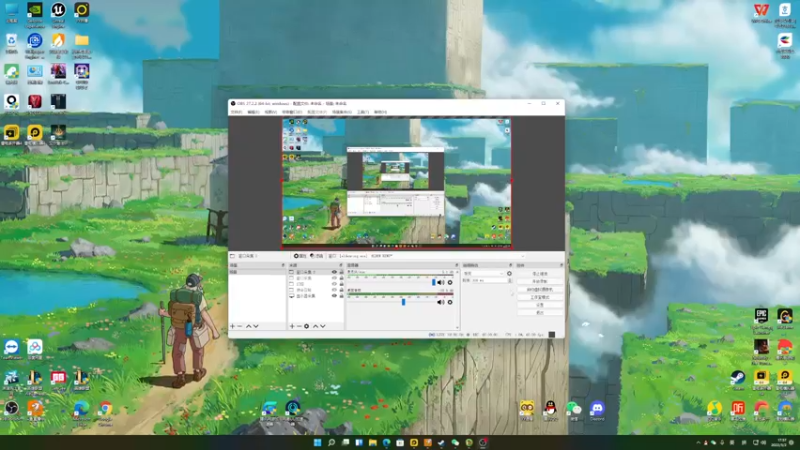This screenshot has width=800, height=450.
Task: Select the scene entry in Scenes list
Action: [257, 272]
